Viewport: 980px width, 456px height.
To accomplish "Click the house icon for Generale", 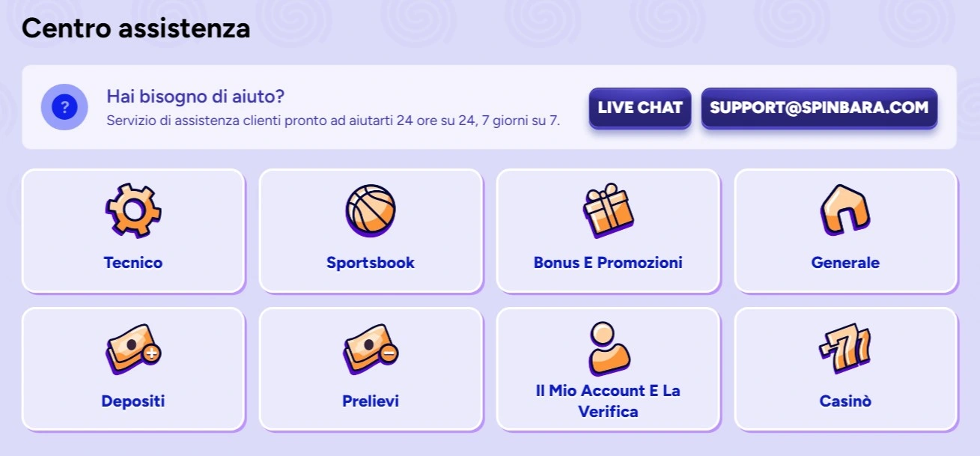I will point(845,210).
